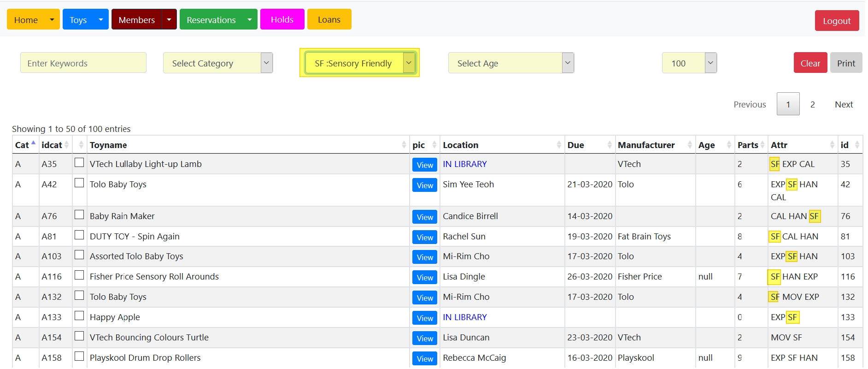The image size is (868, 369).
Task: Select the Happy Apple row checkbox
Action: pos(79,316)
